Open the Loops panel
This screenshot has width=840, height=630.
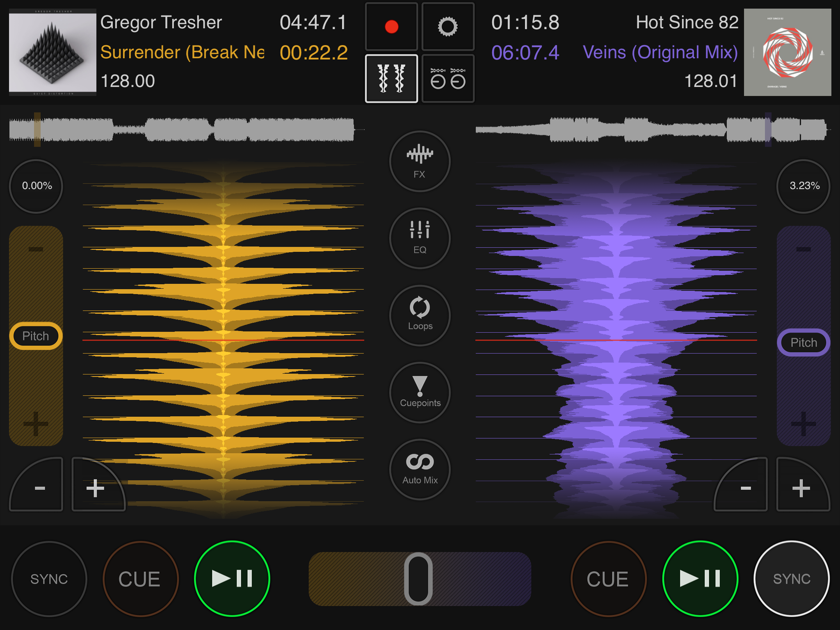pos(419,315)
